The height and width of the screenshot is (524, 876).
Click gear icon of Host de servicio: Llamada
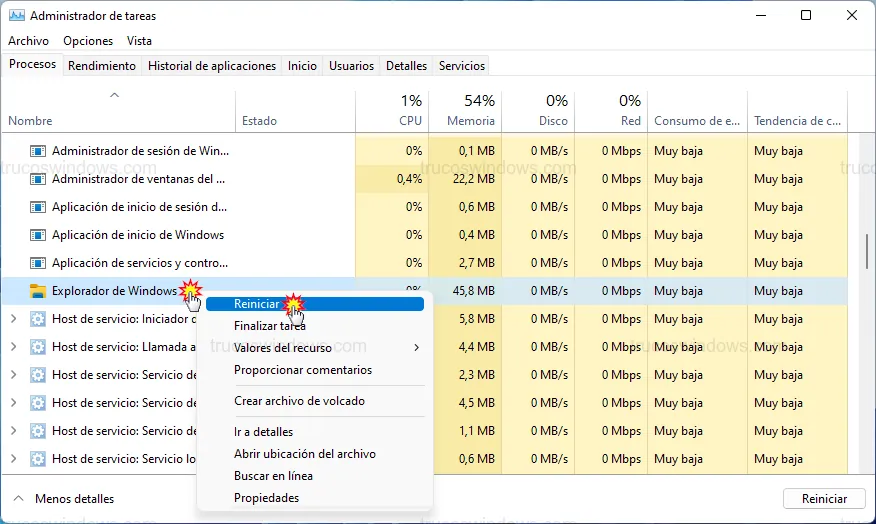38,347
